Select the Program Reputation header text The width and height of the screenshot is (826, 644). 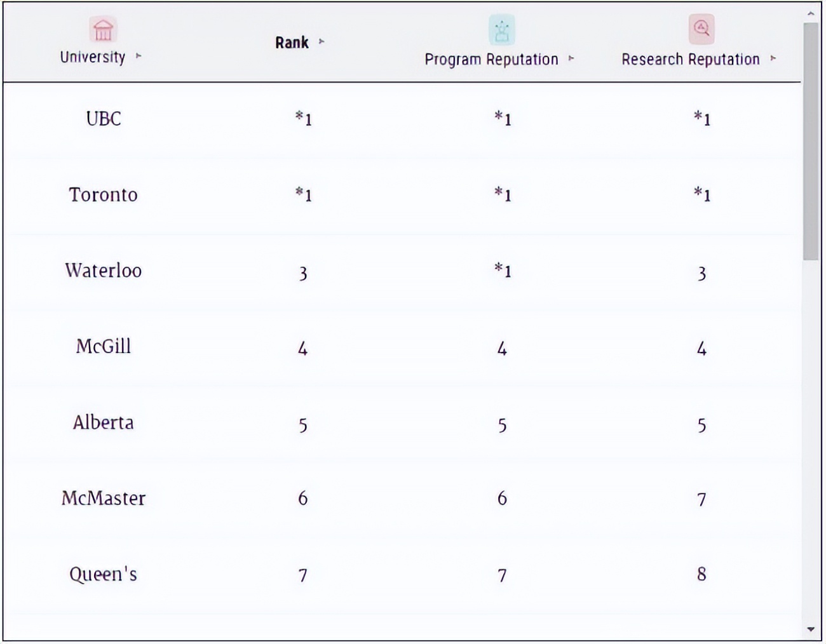coord(491,59)
